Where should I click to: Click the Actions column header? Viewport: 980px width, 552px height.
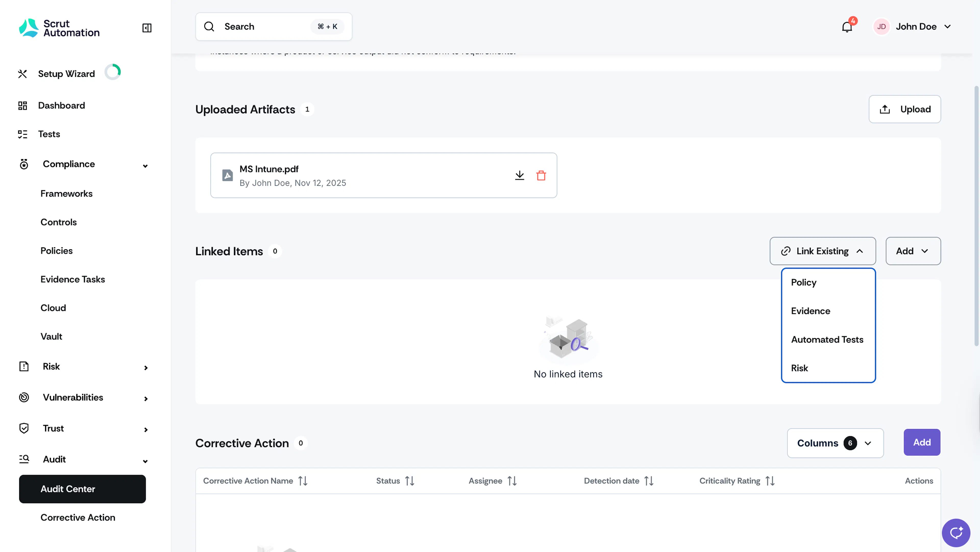[x=919, y=481]
